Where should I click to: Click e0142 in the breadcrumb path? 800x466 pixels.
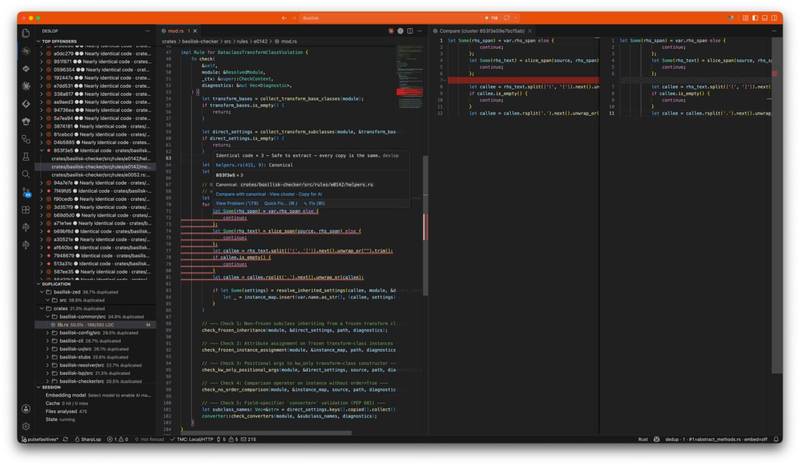click(261, 41)
